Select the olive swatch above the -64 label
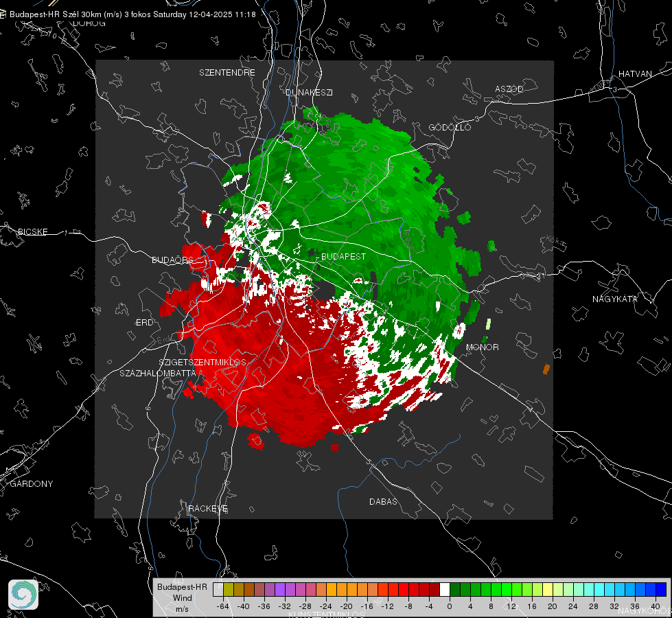This screenshot has height=618, width=672. [x=229, y=589]
